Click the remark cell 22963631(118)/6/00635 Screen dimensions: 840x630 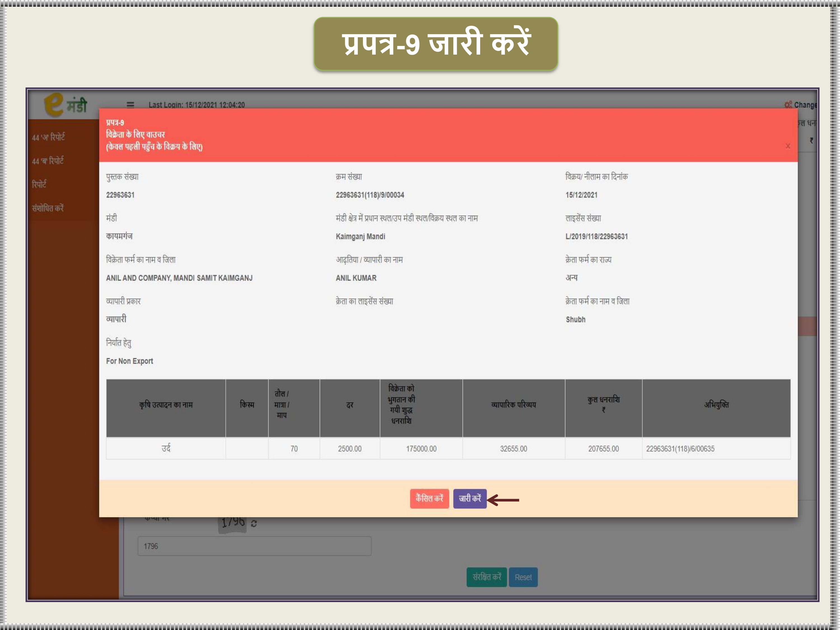click(716, 449)
